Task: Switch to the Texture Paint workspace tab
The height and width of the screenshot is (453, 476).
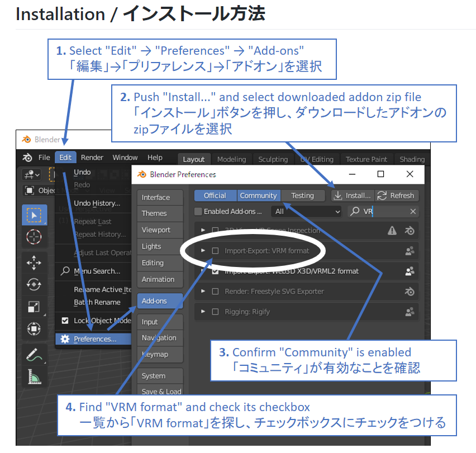Action: click(x=366, y=159)
